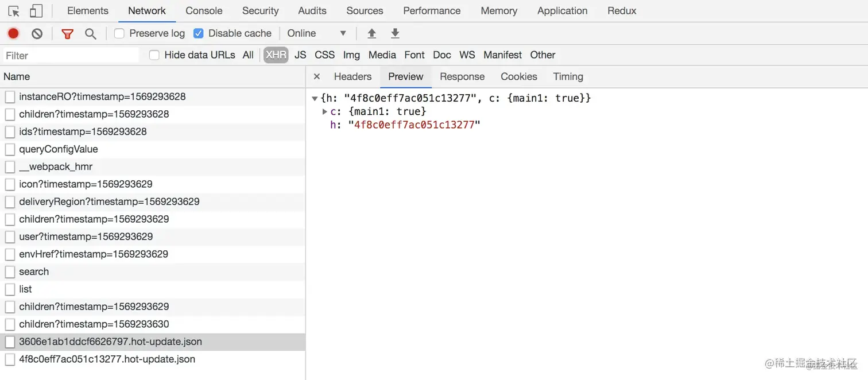Filter requests by WS type
The height and width of the screenshot is (380, 868).
(467, 55)
